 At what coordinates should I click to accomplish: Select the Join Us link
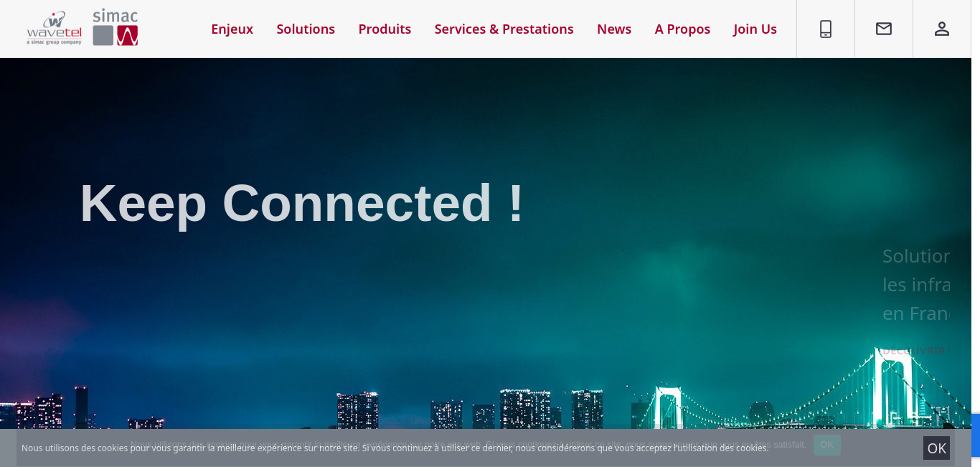(x=755, y=29)
